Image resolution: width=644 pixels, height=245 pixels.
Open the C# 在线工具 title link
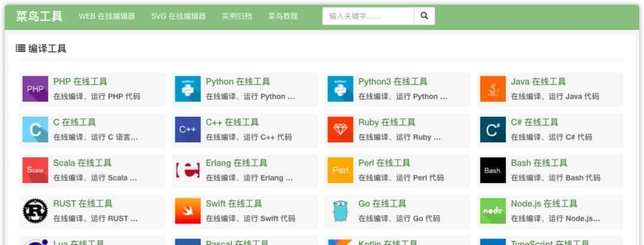click(534, 122)
